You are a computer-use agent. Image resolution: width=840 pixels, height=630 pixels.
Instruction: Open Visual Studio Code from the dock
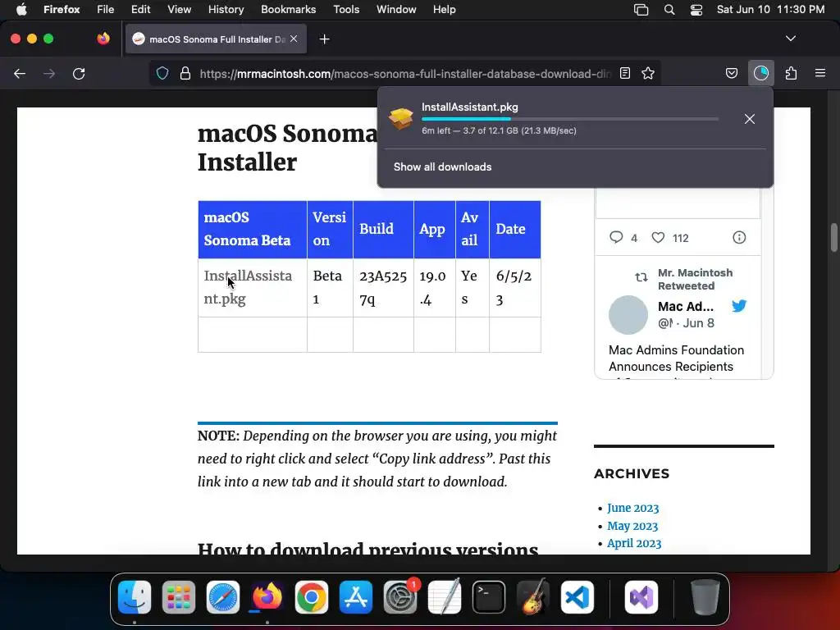click(577, 597)
